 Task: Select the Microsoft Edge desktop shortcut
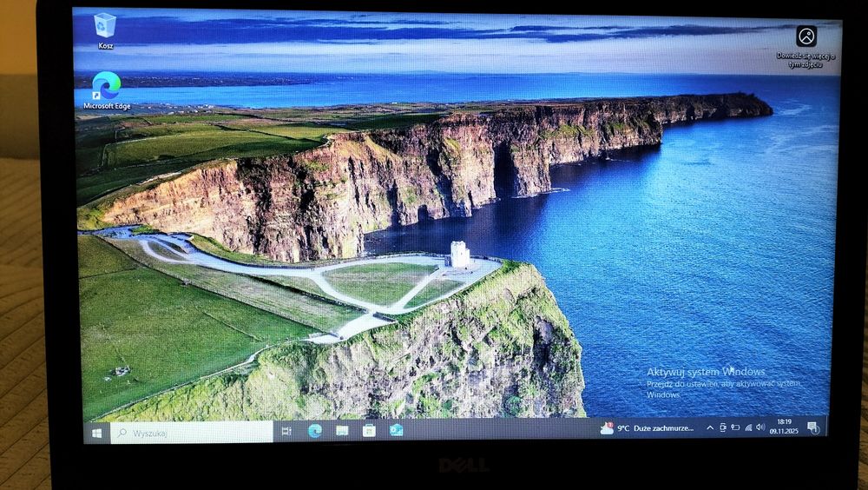(107, 91)
